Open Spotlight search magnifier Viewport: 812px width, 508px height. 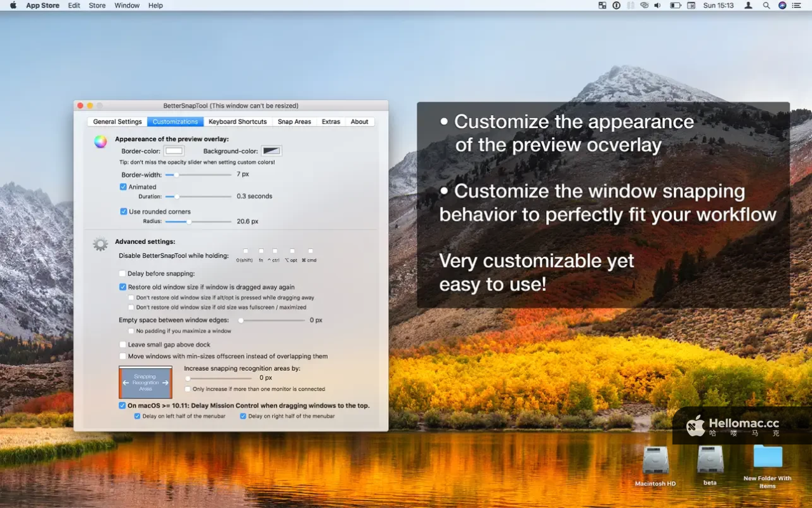pos(766,5)
